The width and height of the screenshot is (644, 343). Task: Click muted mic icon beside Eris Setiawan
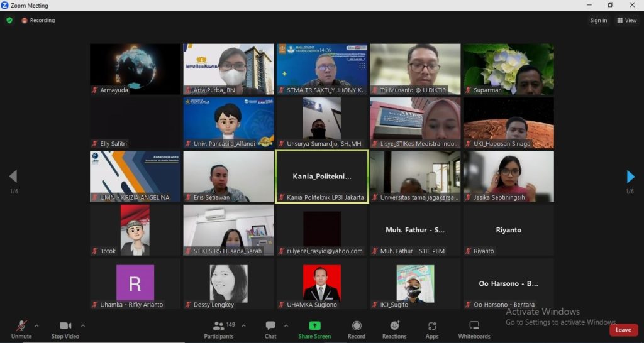[x=188, y=197]
